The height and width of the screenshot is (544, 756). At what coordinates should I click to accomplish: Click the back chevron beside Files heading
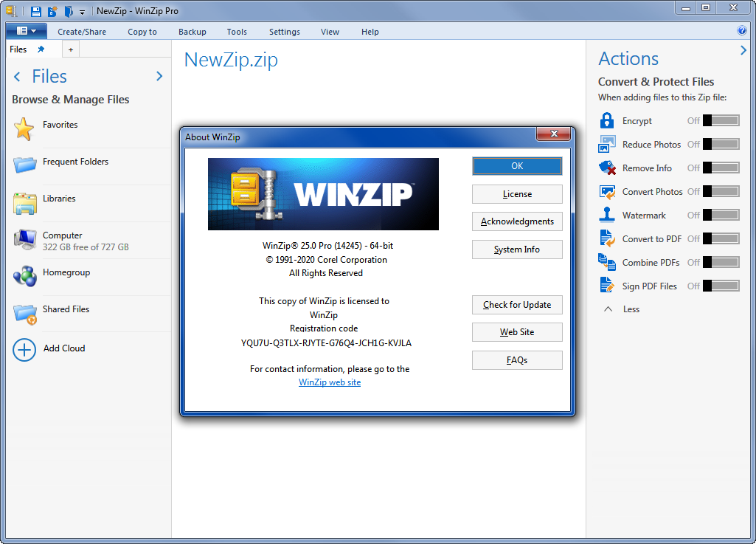pos(18,76)
